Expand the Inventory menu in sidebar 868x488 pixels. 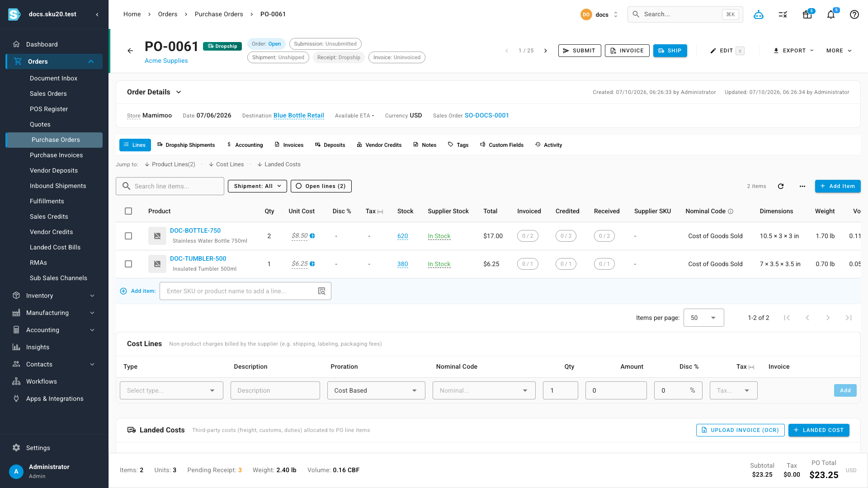(54, 296)
